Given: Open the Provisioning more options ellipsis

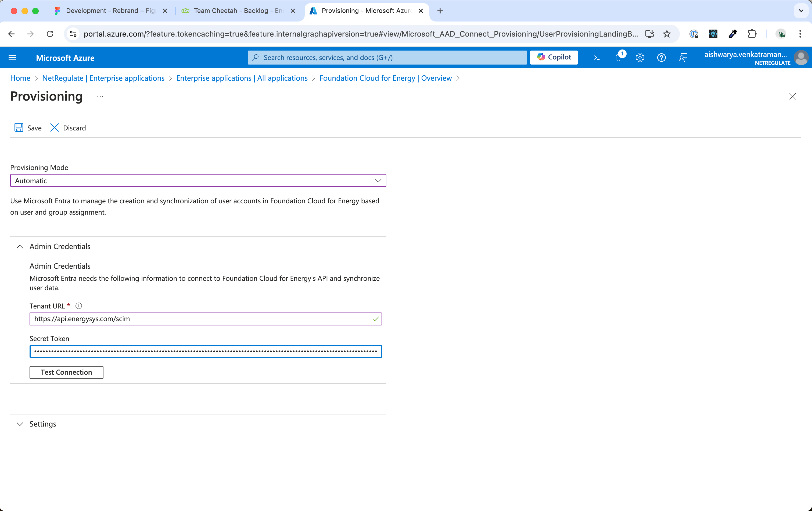Looking at the screenshot, I should (x=100, y=97).
